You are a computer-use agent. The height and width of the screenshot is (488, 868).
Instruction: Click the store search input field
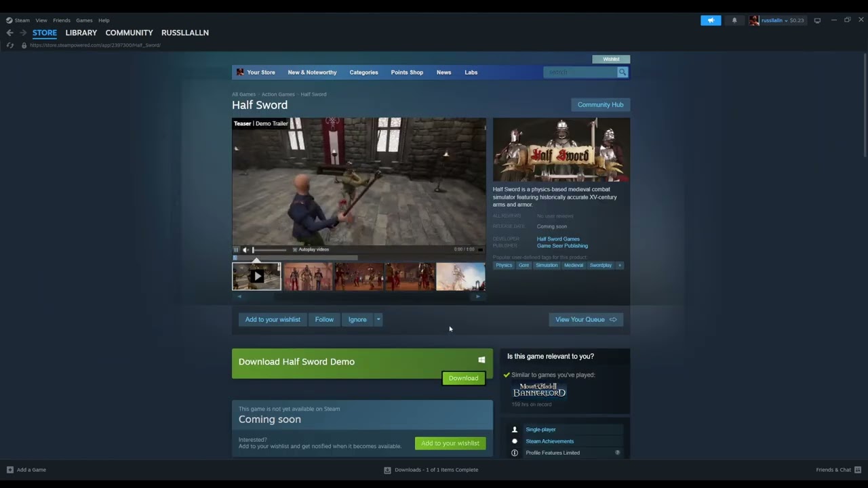tap(580, 72)
